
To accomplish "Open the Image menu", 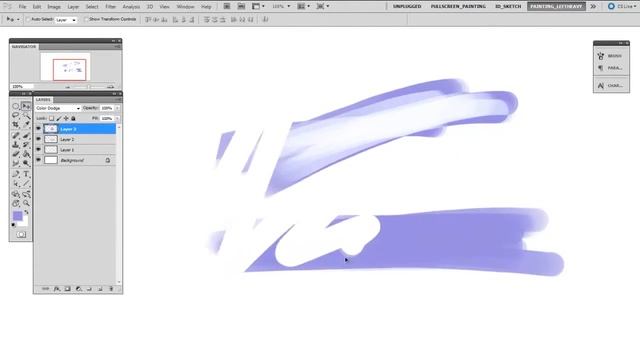I will pos(54,7).
